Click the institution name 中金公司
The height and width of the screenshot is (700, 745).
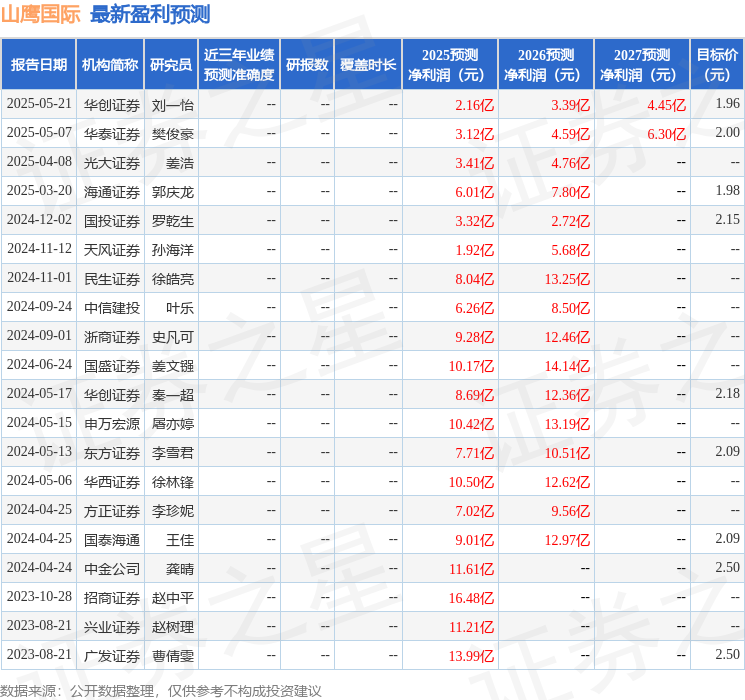[x=112, y=569]
